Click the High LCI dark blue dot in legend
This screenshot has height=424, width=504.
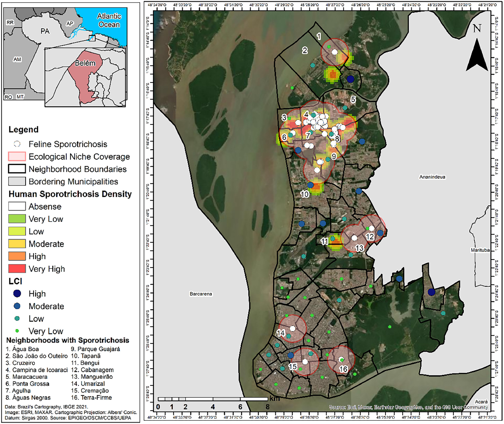pos(17,294)
